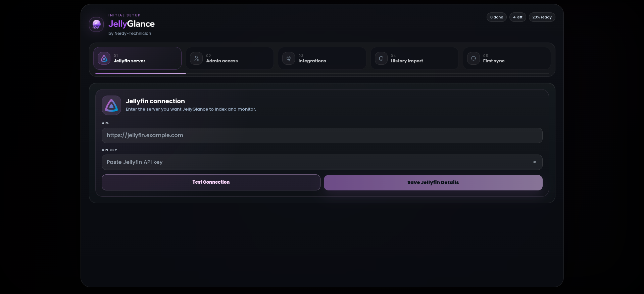The width and height of the screenshot is (644, 294).
Task: Open the 05 First sync step
Action: pyautogui.click(x=507, y=58)
